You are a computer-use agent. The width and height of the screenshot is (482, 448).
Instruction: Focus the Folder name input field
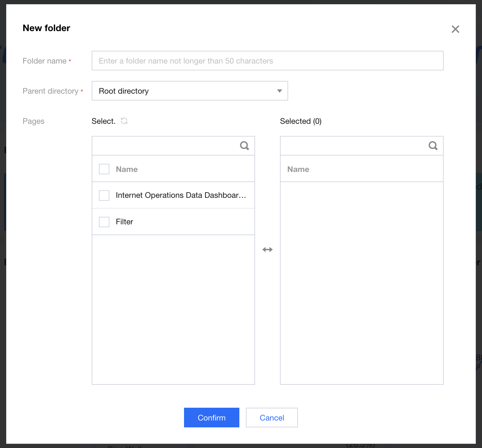tap(267, 61)
